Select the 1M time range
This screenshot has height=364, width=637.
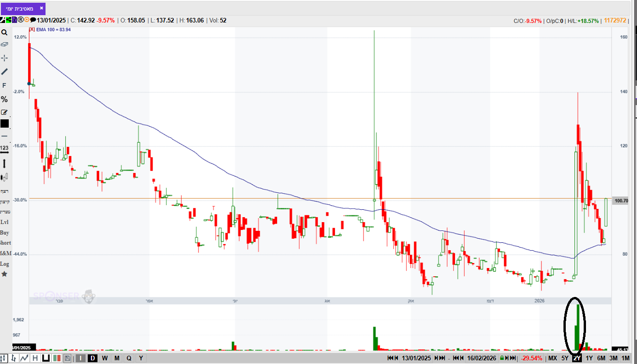coord(626,358)
